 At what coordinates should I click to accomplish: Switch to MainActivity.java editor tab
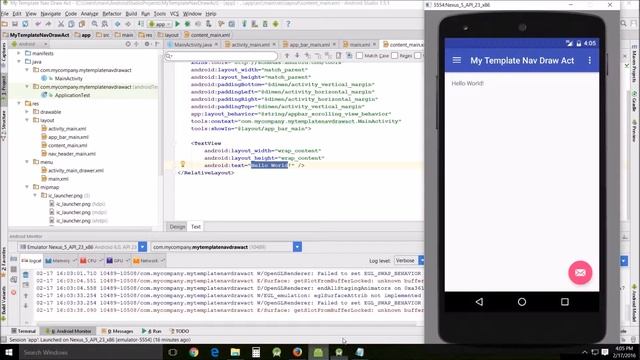tap(193, 44)
